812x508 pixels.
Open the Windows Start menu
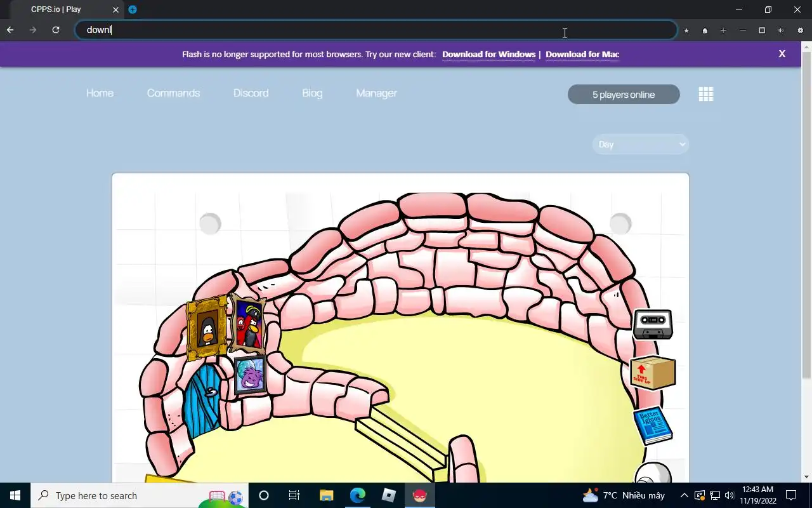pos(15,495)
